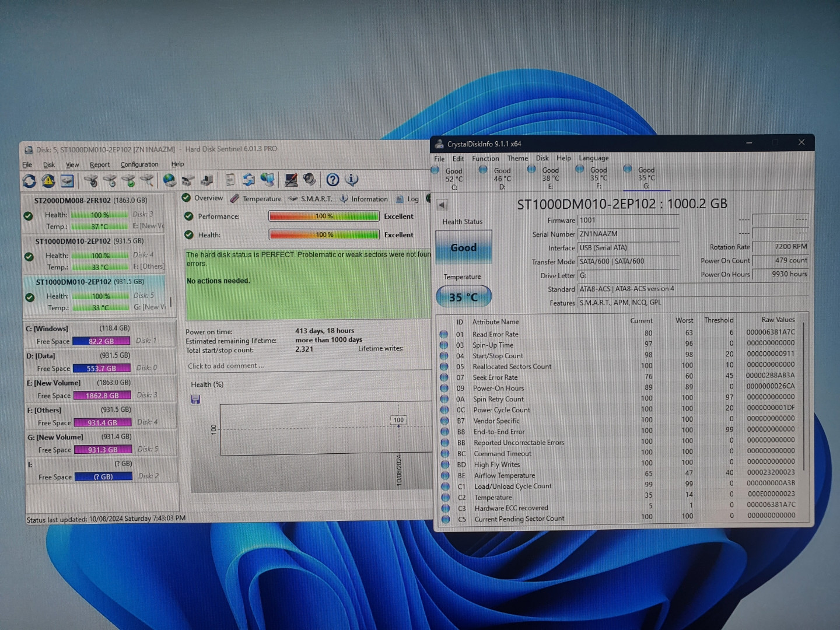Select the ST1000DM010-2EP102 Disk 5 entry
840x630 pixels.
94,295
